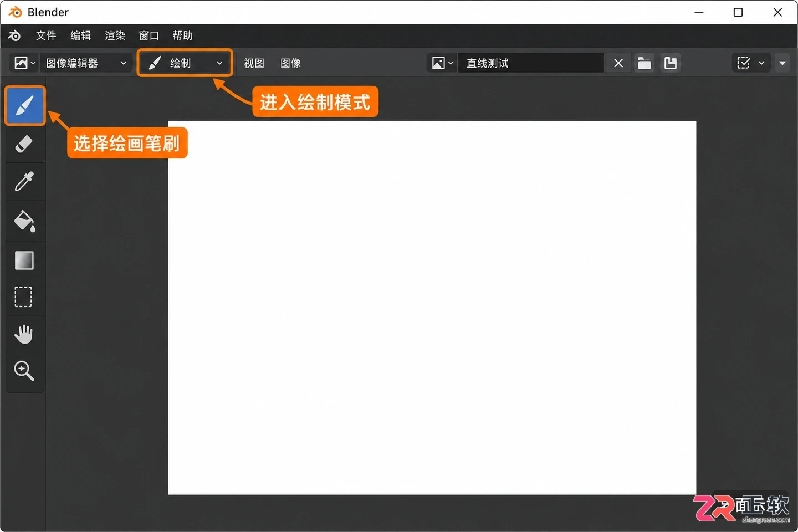The width and height of the screenshot is (798, 532).
Task: Open the editor type icon dropdown
Action: 24,63
